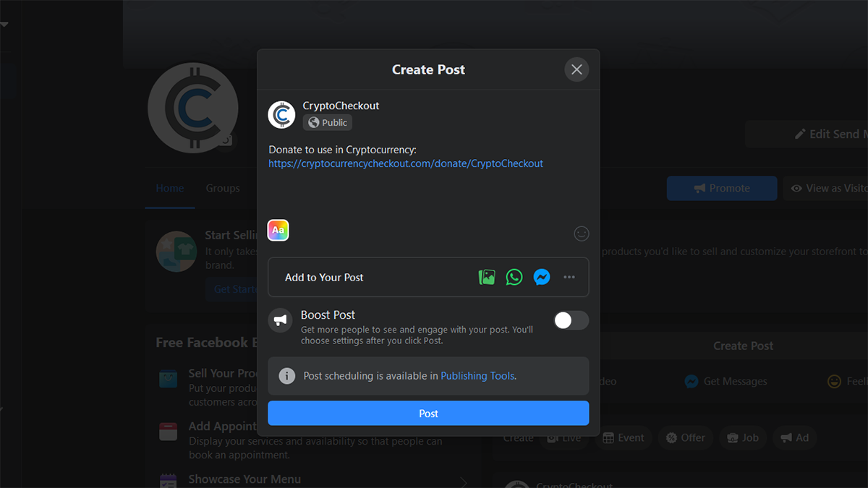Click the Sell Your Products icon
The height and width of the screenshot is (488, 868).
[x=168, y=379]
